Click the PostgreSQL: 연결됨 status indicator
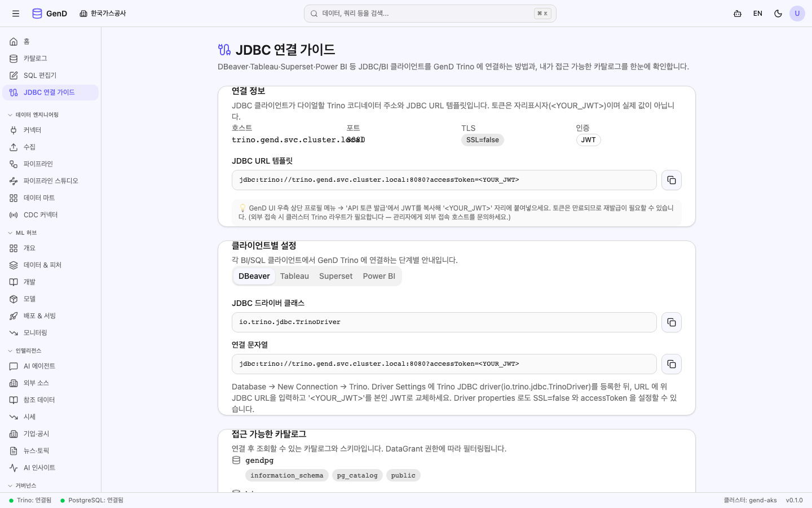Screen dimensions: 812x508 pos(92,500)
